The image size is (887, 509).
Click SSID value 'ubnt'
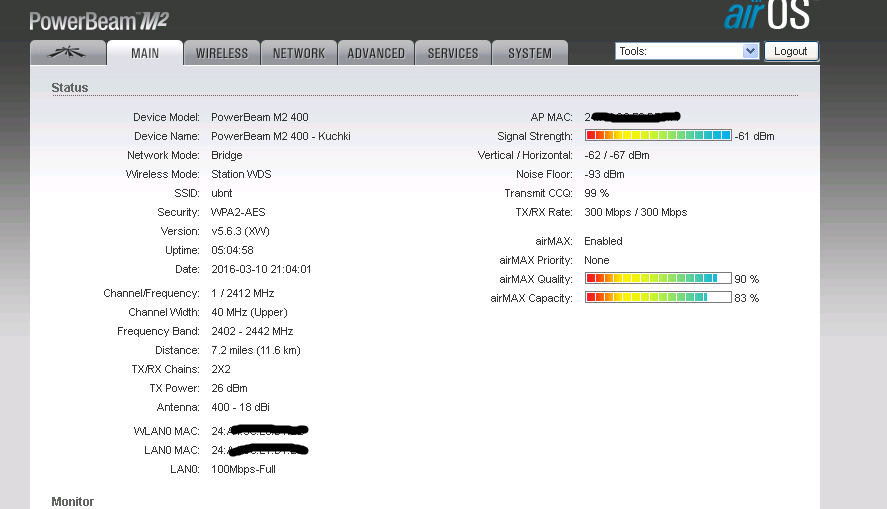[221, 193]
